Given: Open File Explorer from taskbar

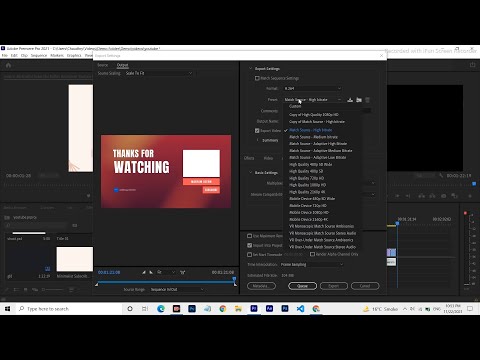Looking at the screenshot, I should pyautogui.click(x=238, y=309).
